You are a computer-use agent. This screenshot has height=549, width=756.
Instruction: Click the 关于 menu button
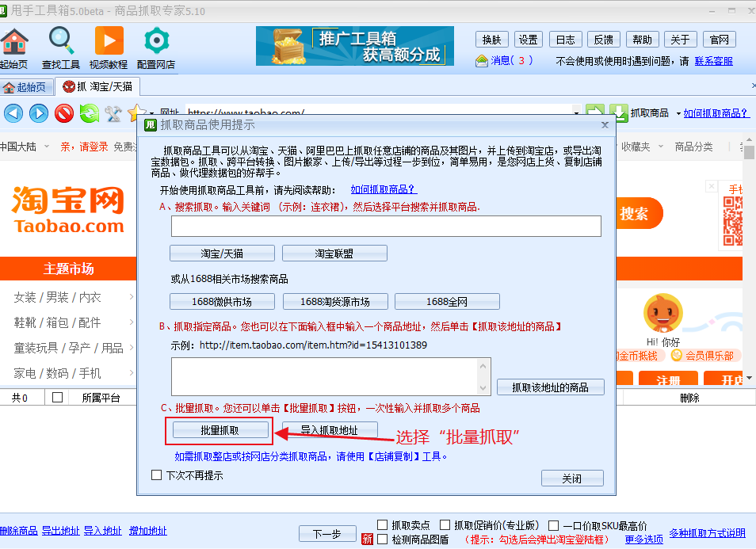[x=680, y=40]
